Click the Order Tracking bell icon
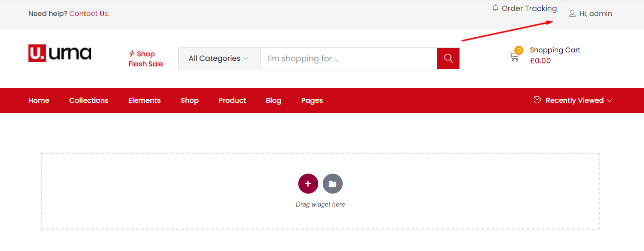Viewport: 644px width, 251px height. click(x=495, y=8)
